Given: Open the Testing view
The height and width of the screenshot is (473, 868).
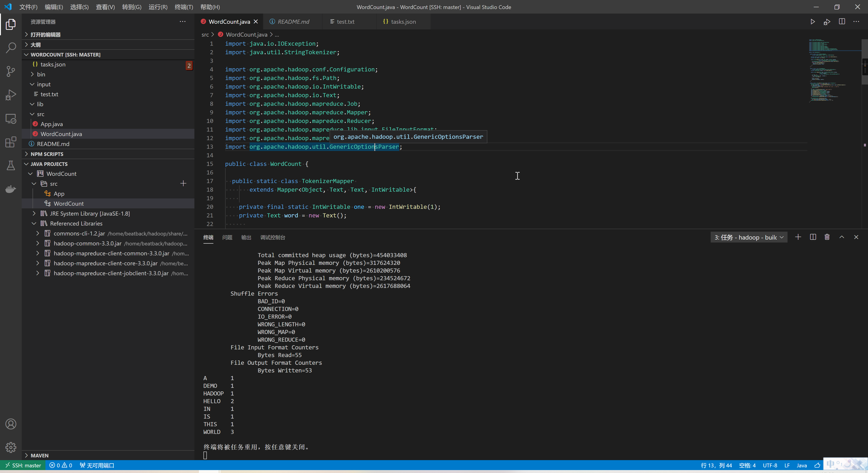Looking at the screenshot, I should 11,165.
